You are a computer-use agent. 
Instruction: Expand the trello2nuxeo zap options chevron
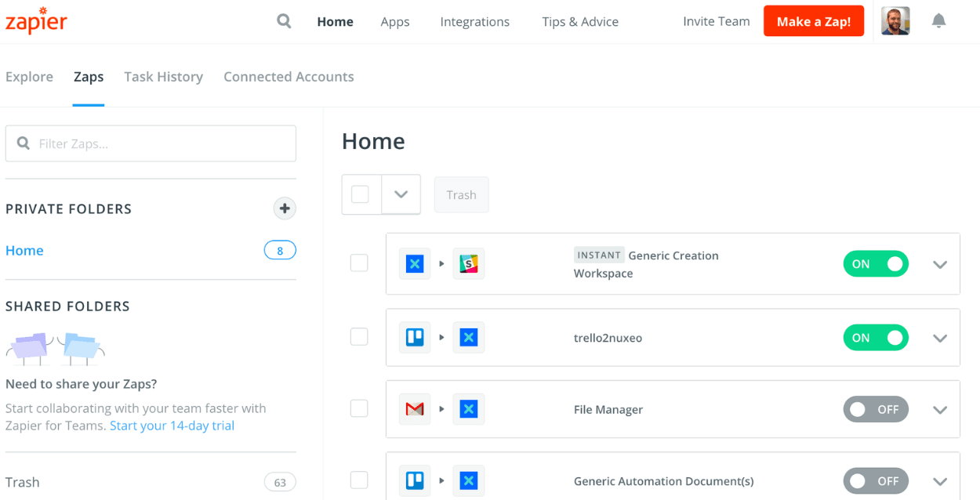pos(940,339)
